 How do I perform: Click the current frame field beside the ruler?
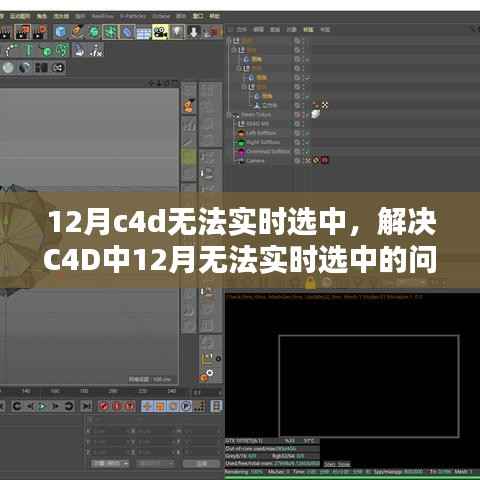(207, 392)
